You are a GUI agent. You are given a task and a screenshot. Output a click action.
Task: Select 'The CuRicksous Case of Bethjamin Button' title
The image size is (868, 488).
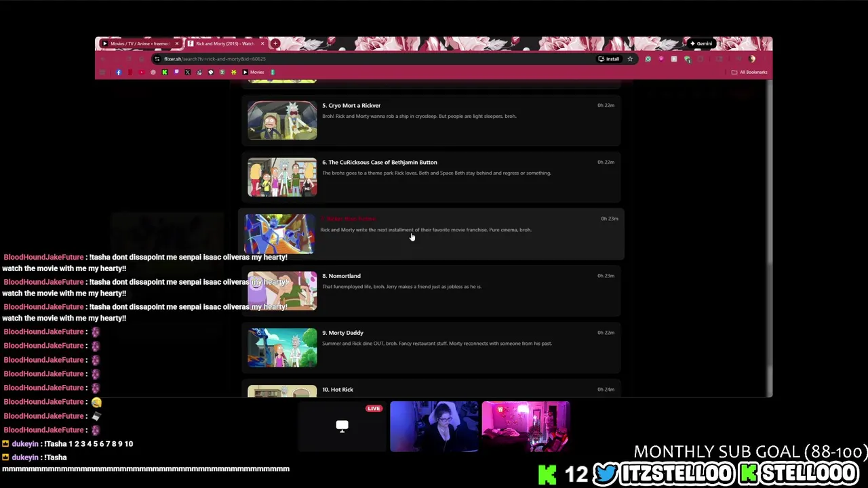coord(382,163)
